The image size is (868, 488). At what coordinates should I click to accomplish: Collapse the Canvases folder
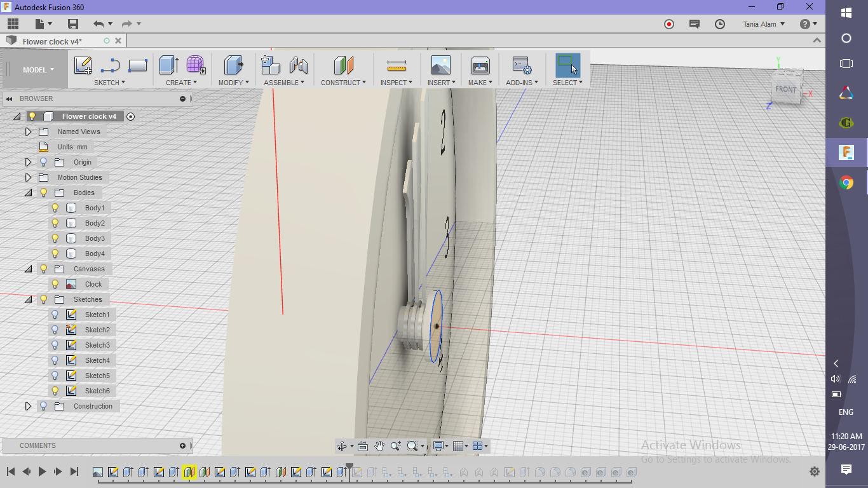pos(28,269)
